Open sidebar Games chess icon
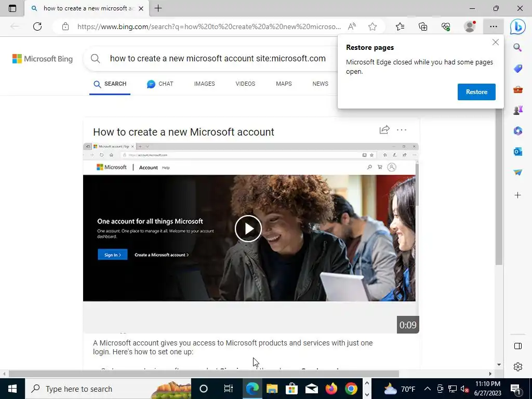Image resolution: width=532 pixels, height=399 pixels. pos(518,110)
